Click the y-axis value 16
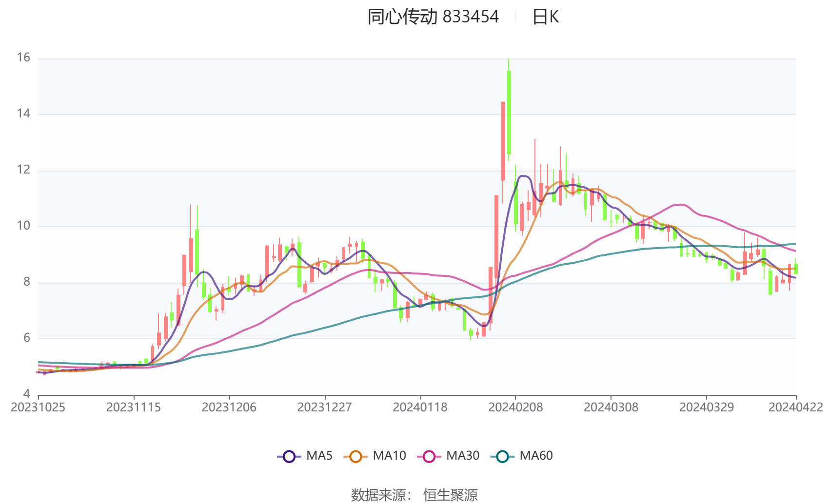Screen dimensions: 829x504 pos(23,58)
